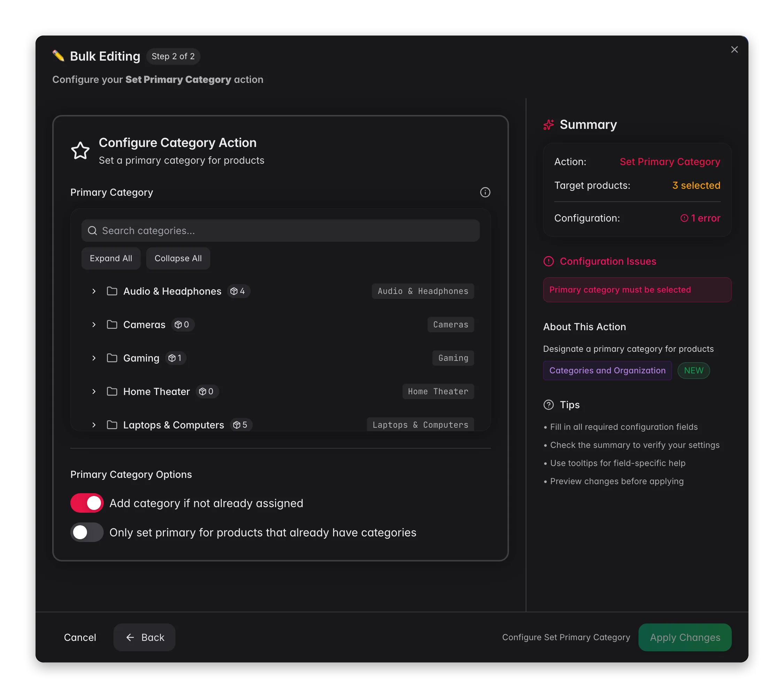Click the NEW badge
784x698 pixels.
693,370
